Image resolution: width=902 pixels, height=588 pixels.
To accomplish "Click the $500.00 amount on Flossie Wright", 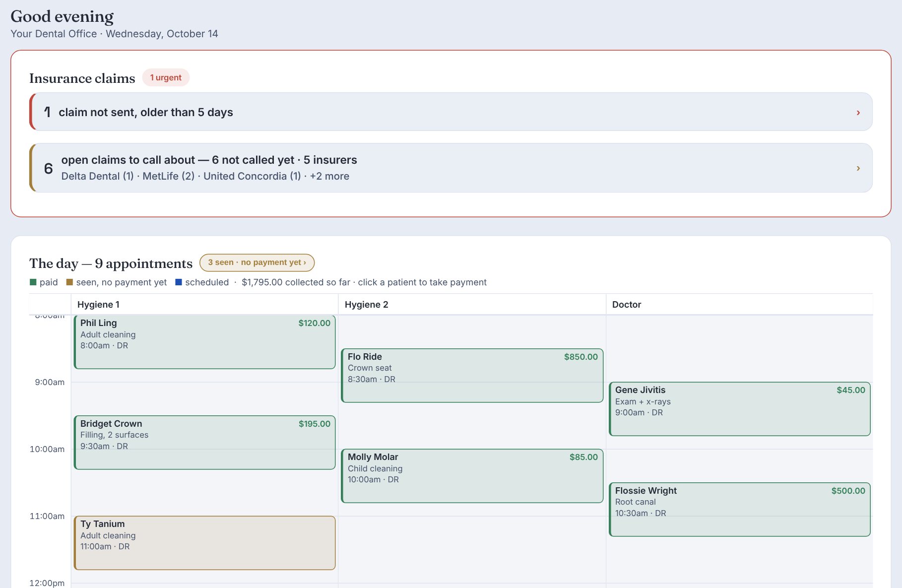I will tap(848, 491).
